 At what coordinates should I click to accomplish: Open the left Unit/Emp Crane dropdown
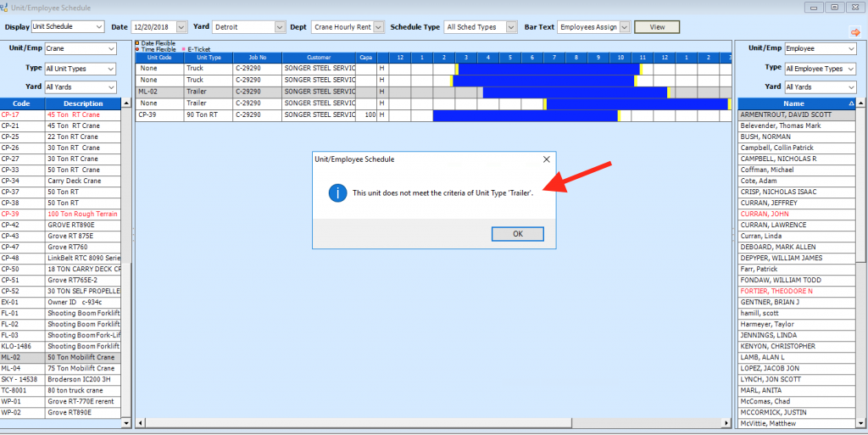click(x=111, y=48)
